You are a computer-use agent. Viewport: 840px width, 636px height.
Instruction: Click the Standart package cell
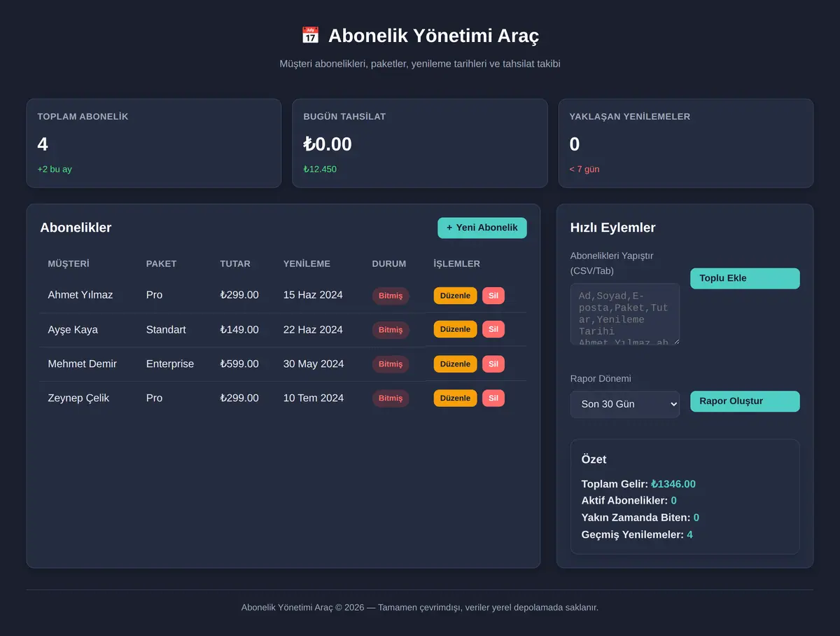[166, 329]
